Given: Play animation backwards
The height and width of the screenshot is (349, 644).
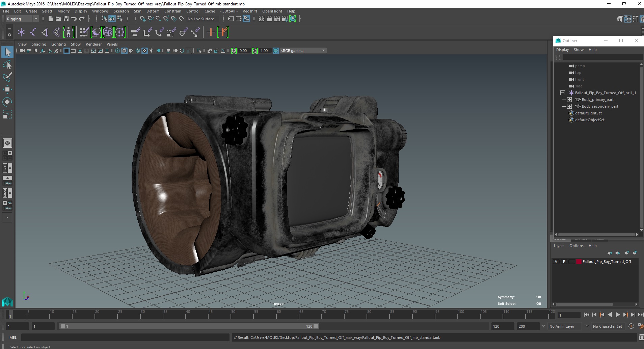Looking at the screenshot, I should tap(610, 315).
